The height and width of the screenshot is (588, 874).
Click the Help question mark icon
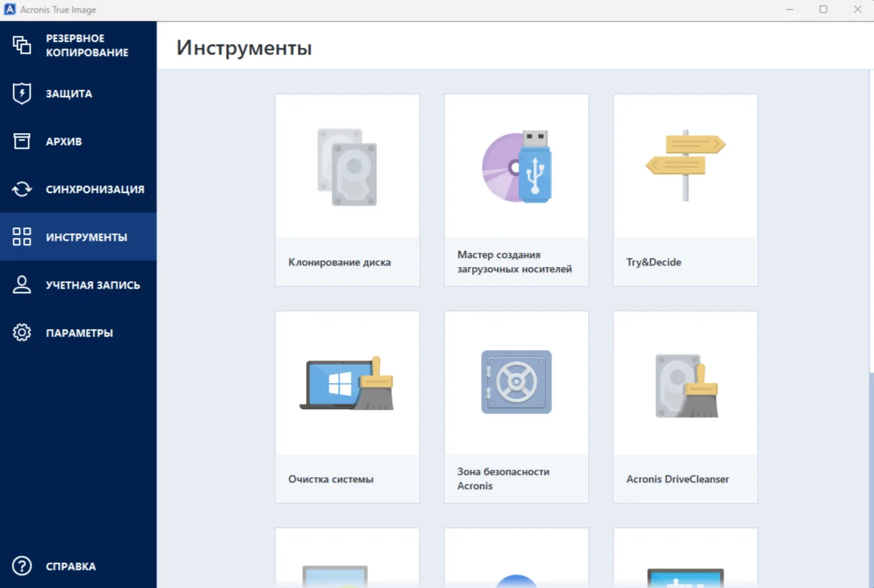pos(22,566)
